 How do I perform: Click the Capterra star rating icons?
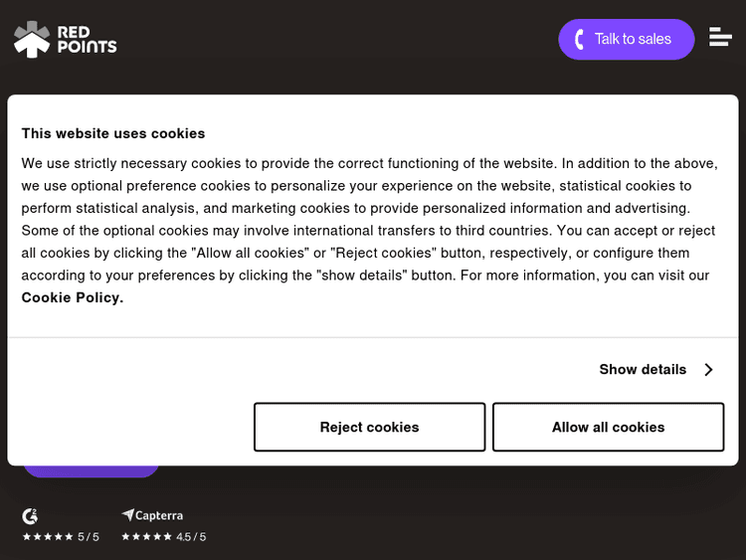146,537
